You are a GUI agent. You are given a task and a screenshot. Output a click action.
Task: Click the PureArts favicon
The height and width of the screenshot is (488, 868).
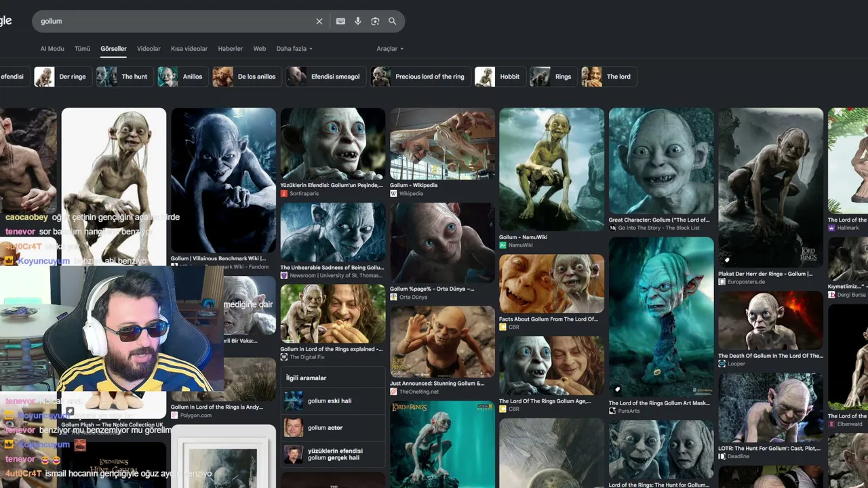click(x=612, y=411)
